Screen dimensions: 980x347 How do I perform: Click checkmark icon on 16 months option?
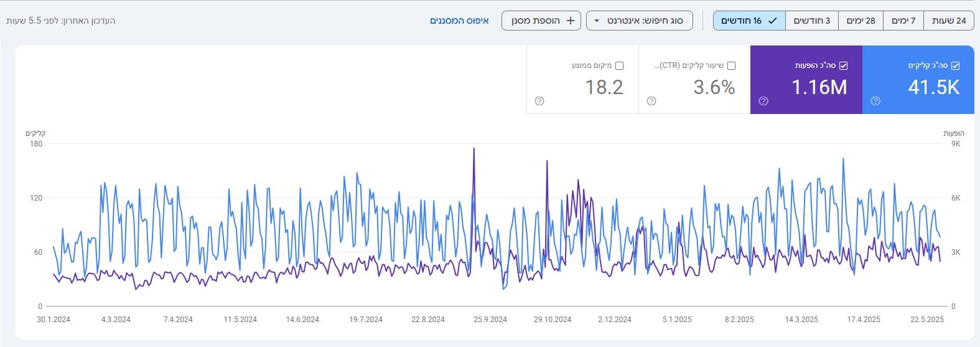pyautogui.click(x=772, y=21)
